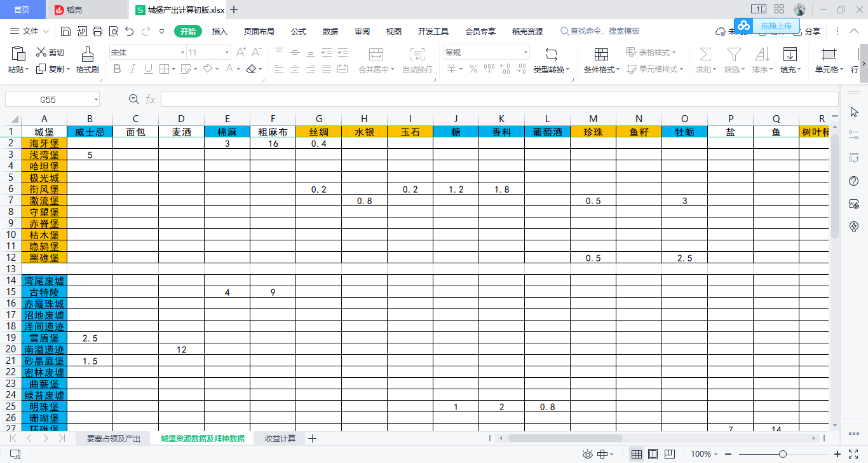Click the selection arrow icon in right sidebar

pos(854,112)
